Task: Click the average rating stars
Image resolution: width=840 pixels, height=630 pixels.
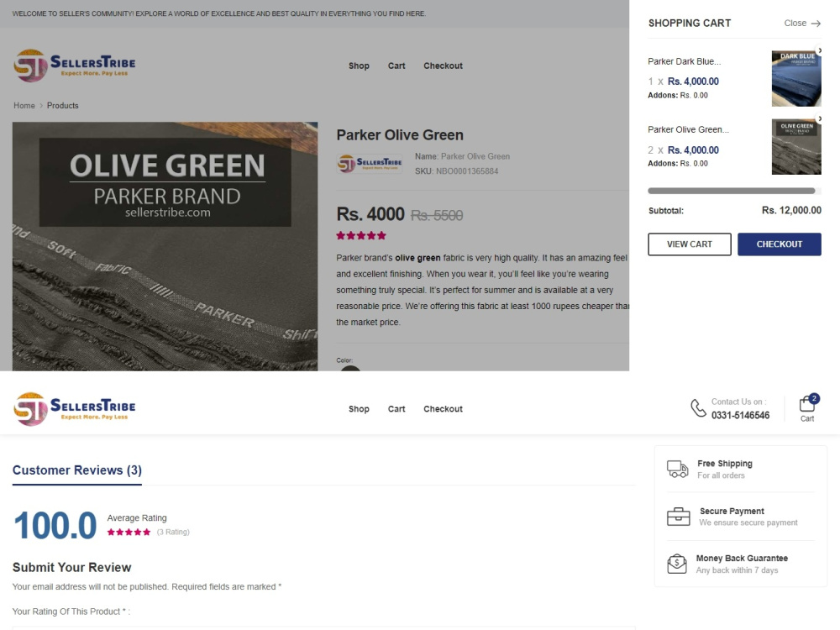Action: coord(129,532)
